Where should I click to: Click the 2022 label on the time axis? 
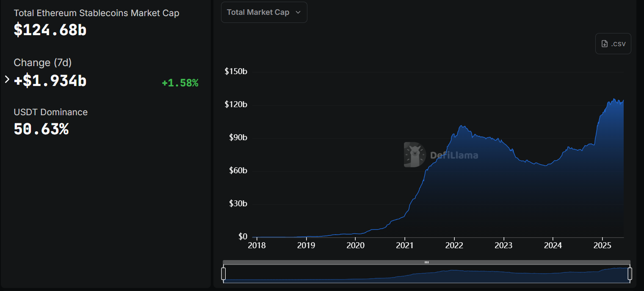click(454, 245)
